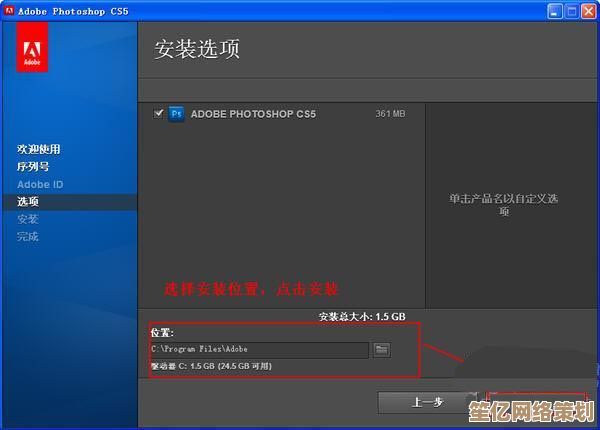Click the Ps product icon
Screen dimensions: 600x430
click(x=176, y=114)
